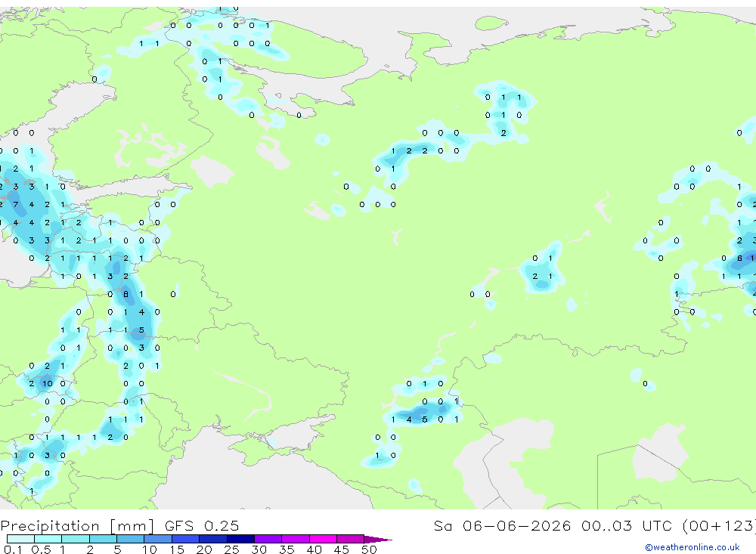
Task: Click legend scale label '25'
Action: coord(232,549)
